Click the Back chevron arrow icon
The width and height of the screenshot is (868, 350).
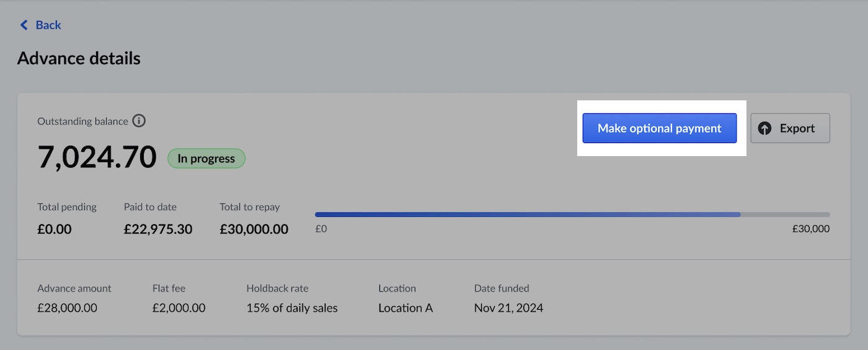tap(24, 25)
